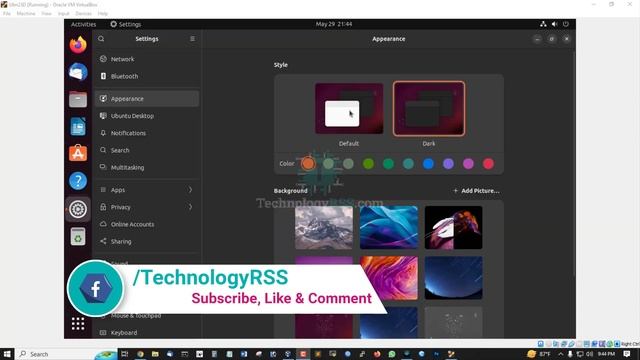Show all applications grid
The image size is (640, 360).
point(78,324)
